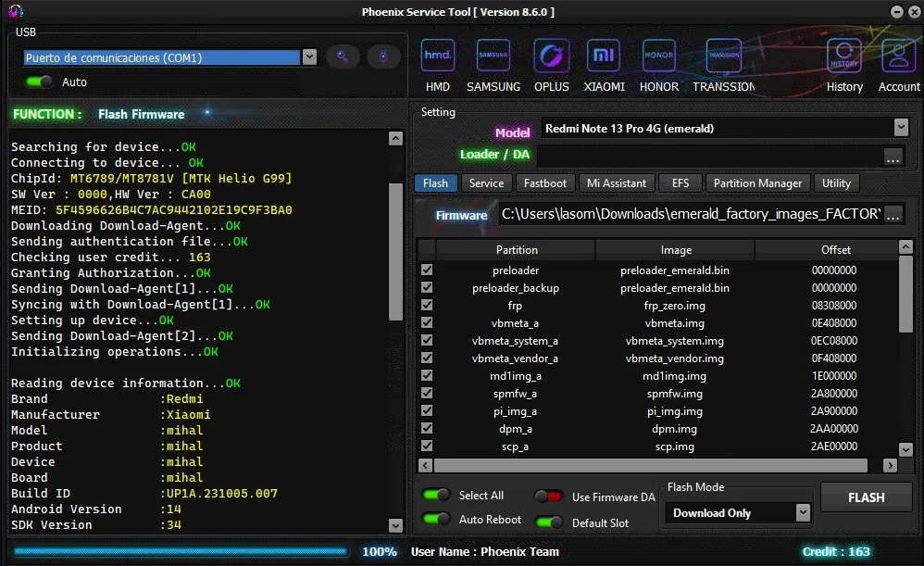Click the search device magnifier icon
This screenshot has height=566, width=924.
tap(343, 57)
